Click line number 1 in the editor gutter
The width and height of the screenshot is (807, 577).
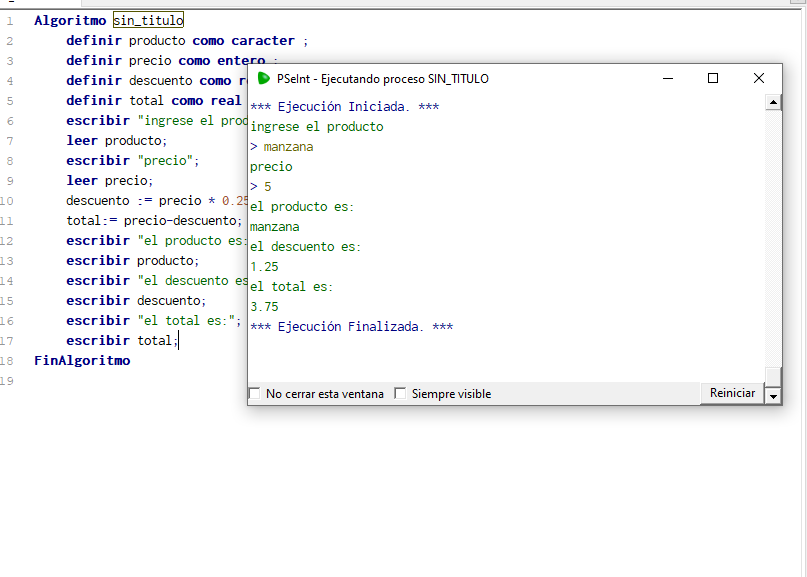(x=9, y=21)
